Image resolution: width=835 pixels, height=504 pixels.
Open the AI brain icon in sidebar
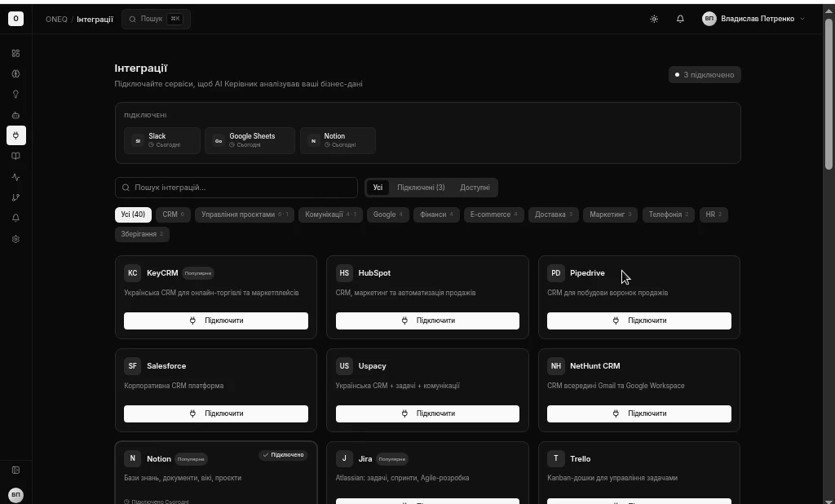(x=16, y=74)
